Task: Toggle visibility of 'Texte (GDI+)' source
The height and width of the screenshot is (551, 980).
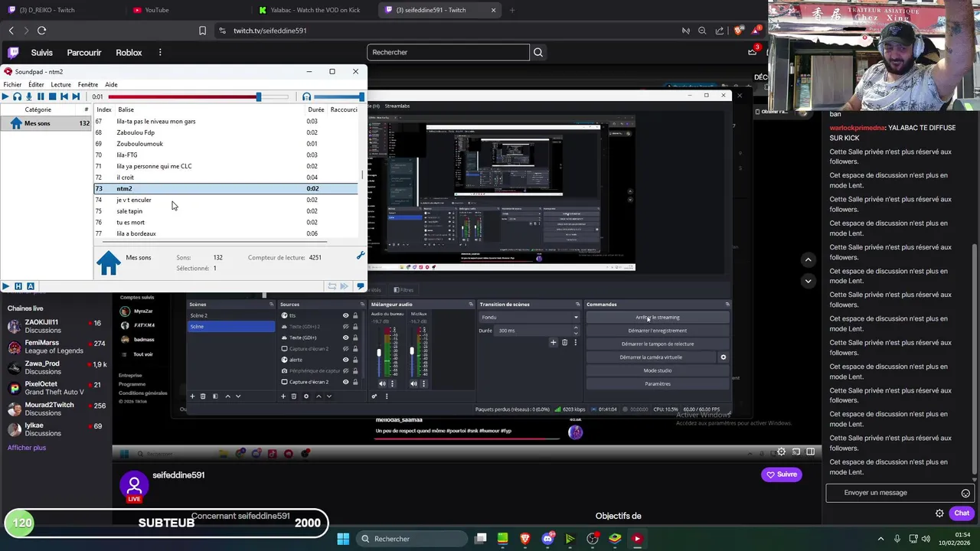Action: (345, 337)
